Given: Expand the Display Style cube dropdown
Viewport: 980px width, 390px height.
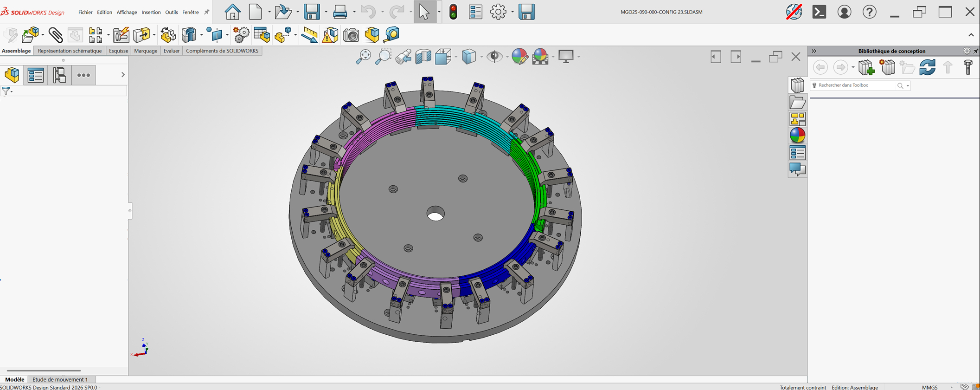Looking at the screenshot, I should pyautogui.click(x=481, y=57).
